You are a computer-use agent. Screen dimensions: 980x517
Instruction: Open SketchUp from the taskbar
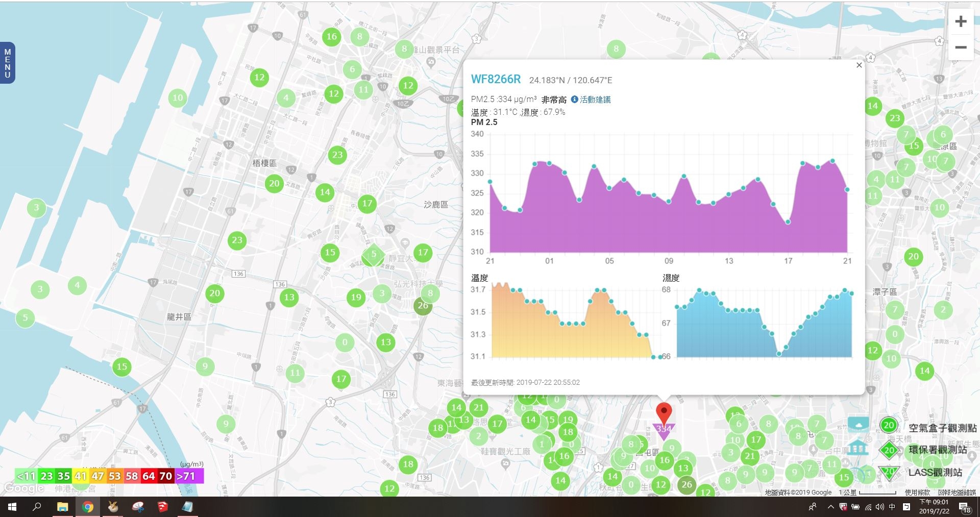point(163,507)
